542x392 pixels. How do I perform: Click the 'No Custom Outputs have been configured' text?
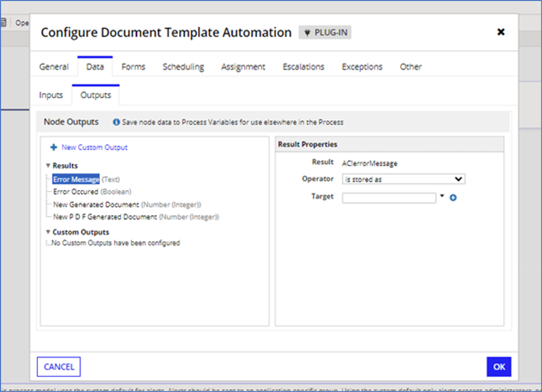(x=116, y=243)
